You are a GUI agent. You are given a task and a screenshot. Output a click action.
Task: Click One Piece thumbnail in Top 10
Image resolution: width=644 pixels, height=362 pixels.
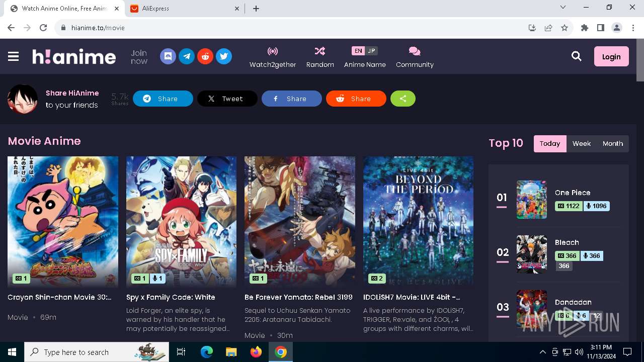click(532, 200)
